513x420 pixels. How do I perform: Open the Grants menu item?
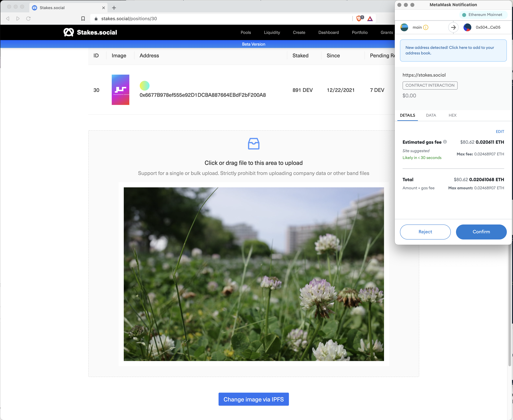tap(387, 32)
